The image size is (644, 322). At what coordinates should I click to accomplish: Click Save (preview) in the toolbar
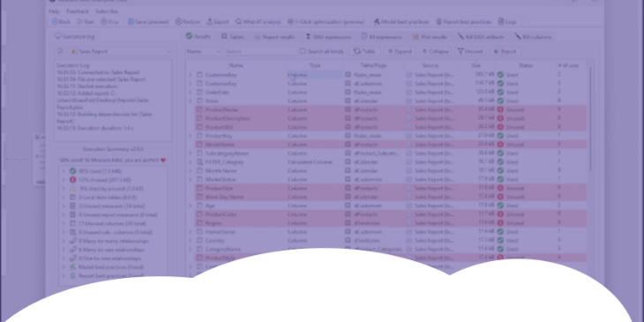pos(148,22)
